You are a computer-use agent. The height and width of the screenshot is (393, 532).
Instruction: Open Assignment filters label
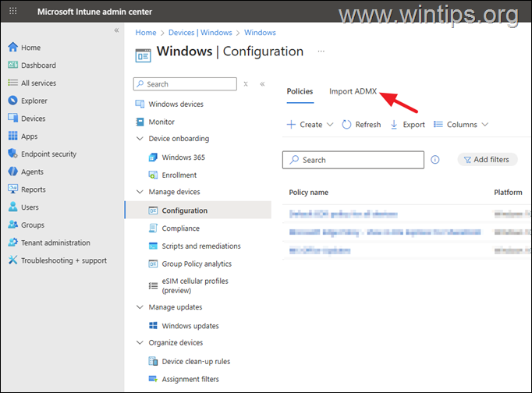click(190, 379)
